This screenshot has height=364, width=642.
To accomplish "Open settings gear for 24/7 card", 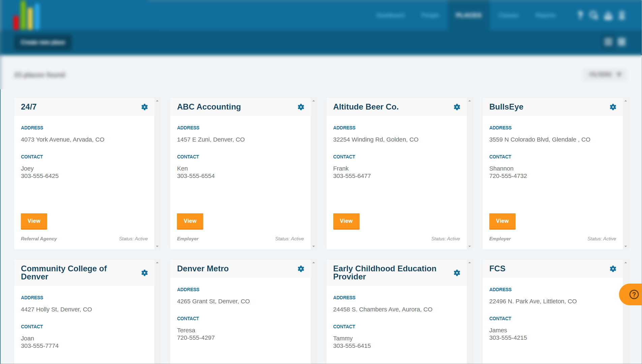I will (145, 107).
